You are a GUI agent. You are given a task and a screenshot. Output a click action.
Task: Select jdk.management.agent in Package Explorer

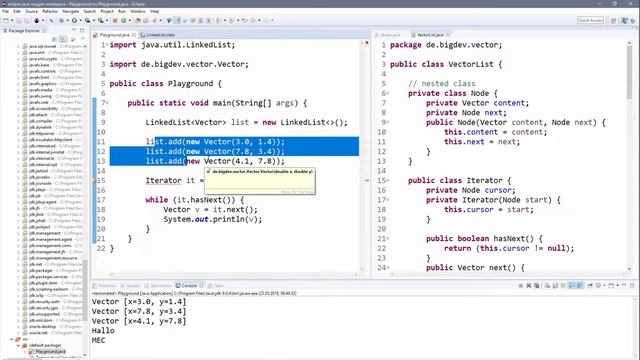pos(51,240)
